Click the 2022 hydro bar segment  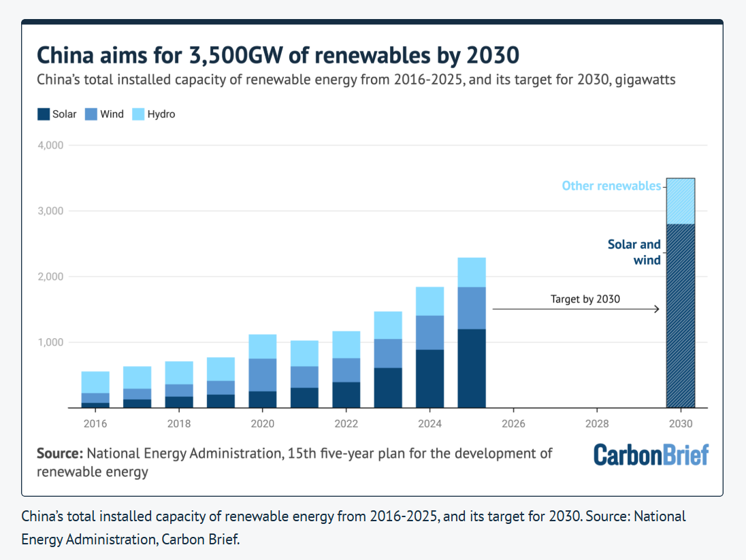pos(346,345)
